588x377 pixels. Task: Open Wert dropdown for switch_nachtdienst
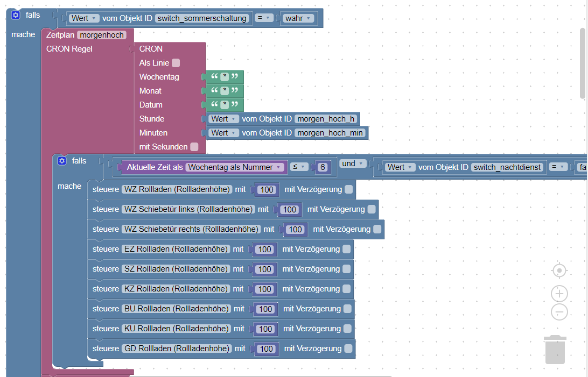(400, 167)
